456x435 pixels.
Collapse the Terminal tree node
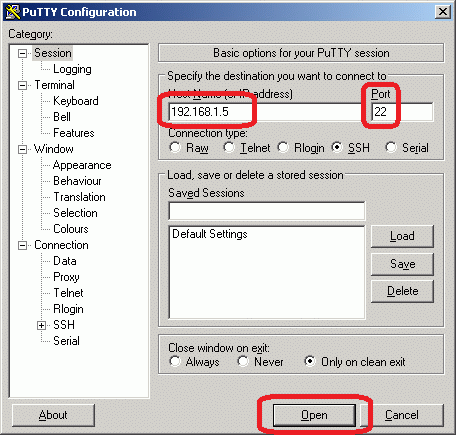click(x=22, y=85)
